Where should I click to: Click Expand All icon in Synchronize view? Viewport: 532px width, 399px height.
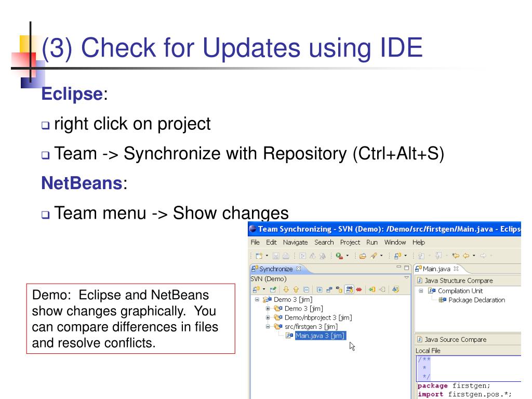click(x=320, y=290)
